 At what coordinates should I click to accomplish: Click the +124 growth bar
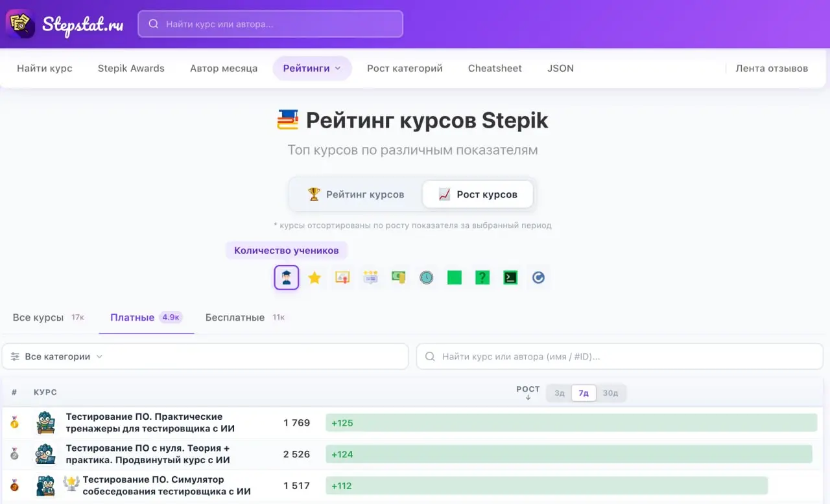click(x=569, y=454)
